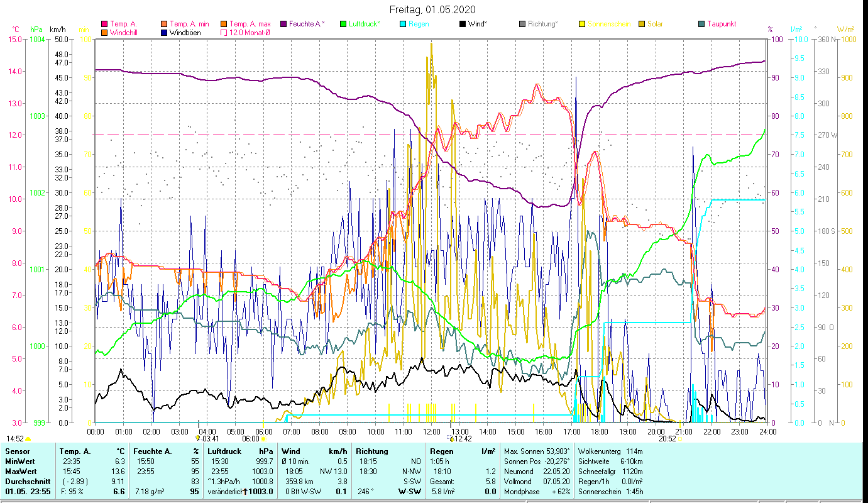Image resolution: width=868 pixels, height=503 pixels.
Task: Click the 'MinWert' row label
Action: click(x=19, y=461)
